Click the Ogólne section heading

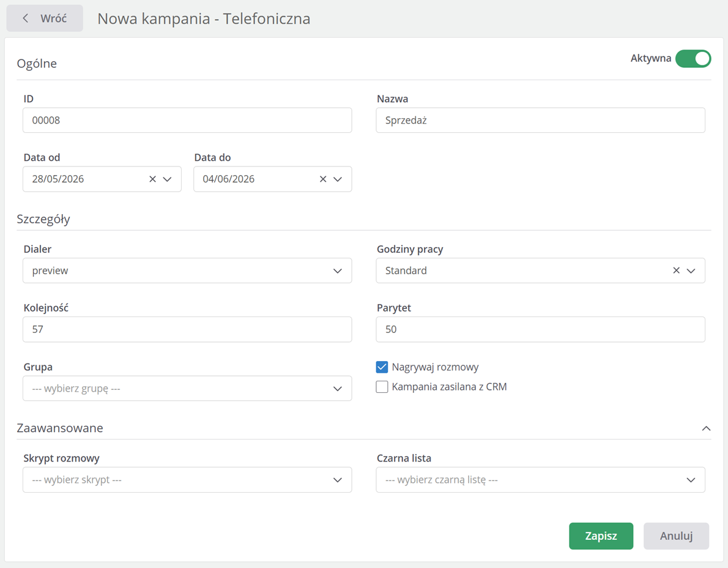[37, 64]
